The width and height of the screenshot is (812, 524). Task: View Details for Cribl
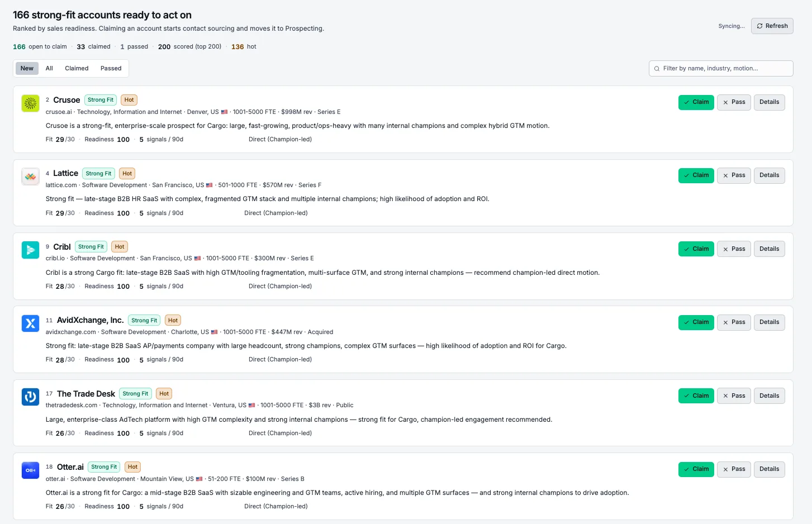[769, 249]
